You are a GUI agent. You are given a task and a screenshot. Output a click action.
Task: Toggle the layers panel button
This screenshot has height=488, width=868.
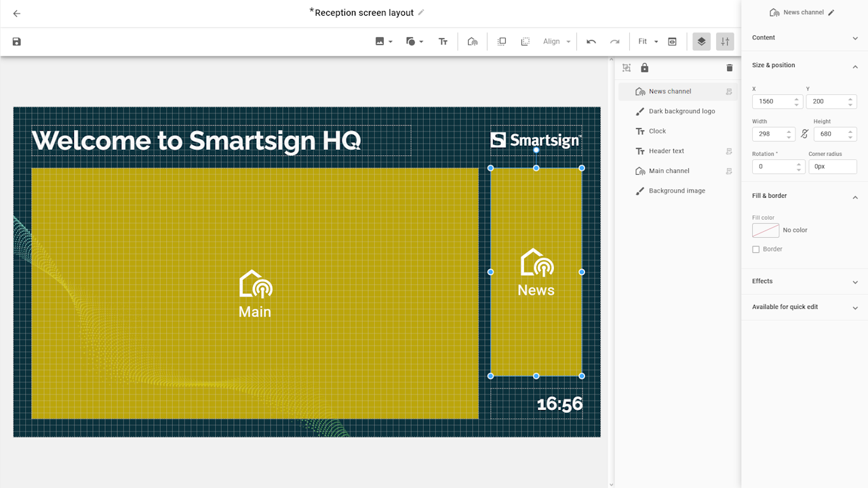point(701,41)
